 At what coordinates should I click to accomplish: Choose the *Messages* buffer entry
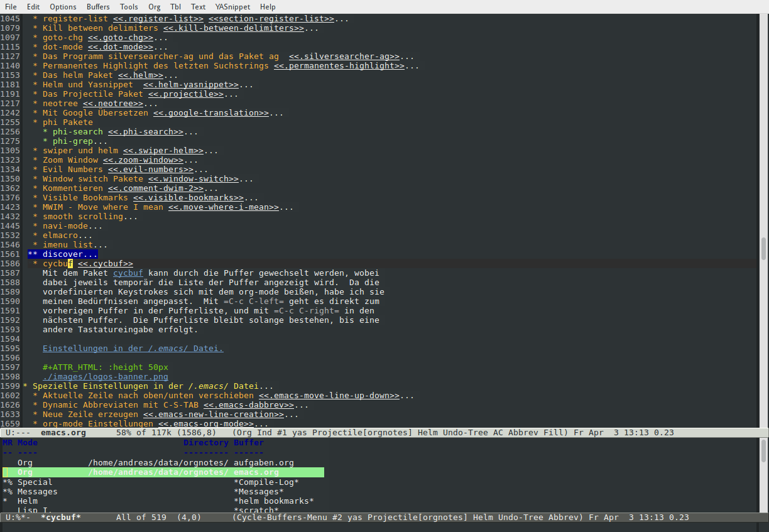(x=258, y=492)
